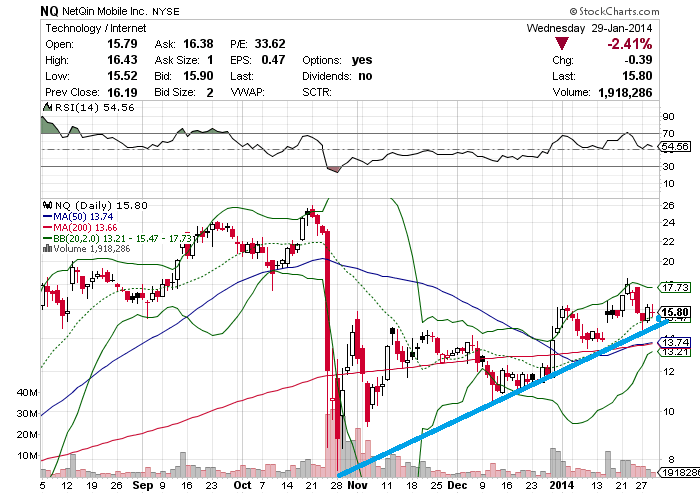The height and width of the screenshot is (494, 700).
Task: Click the 13.74 MA(50) price tag
Action: [675, 342]
